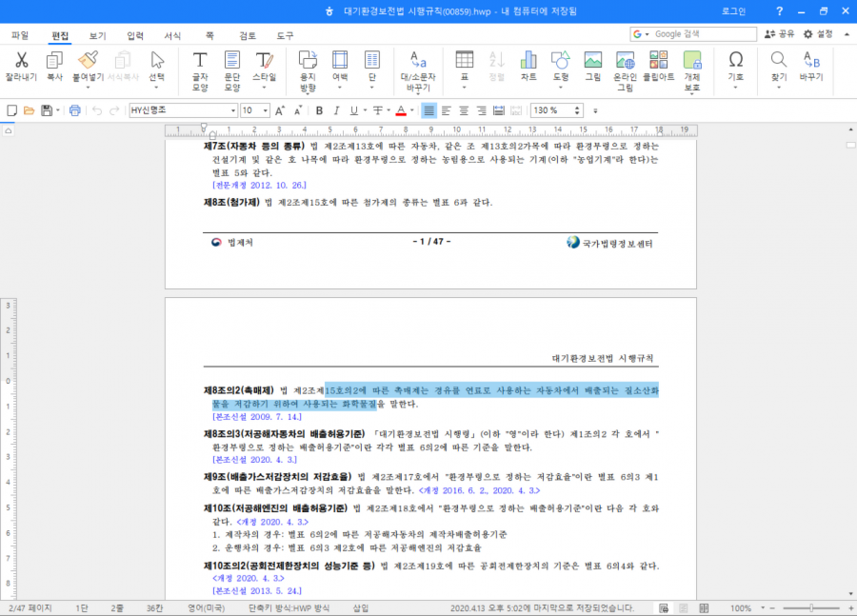Select left alignment

(x=447, y=110)
